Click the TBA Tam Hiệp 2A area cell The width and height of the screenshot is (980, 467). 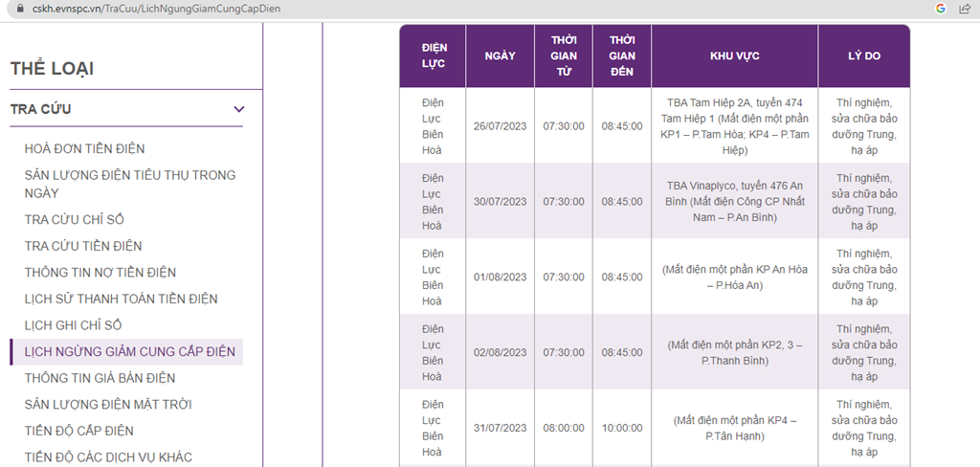click(x=734, y=126)
